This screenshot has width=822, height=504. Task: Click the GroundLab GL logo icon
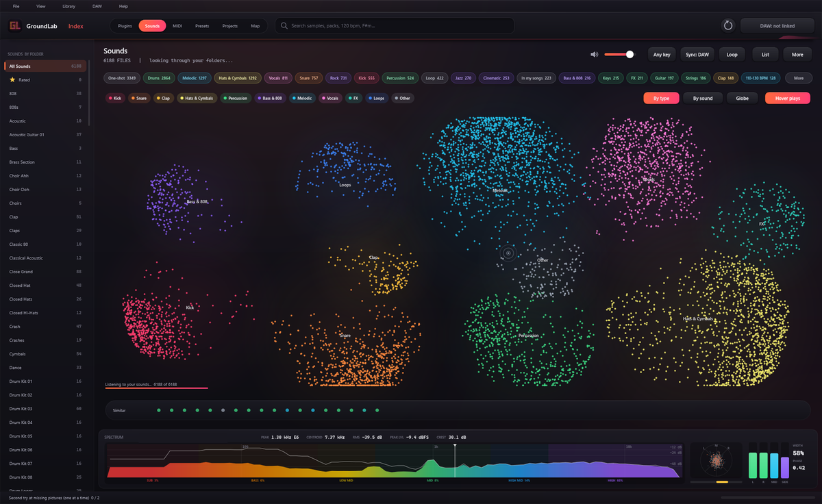[14, 26]
